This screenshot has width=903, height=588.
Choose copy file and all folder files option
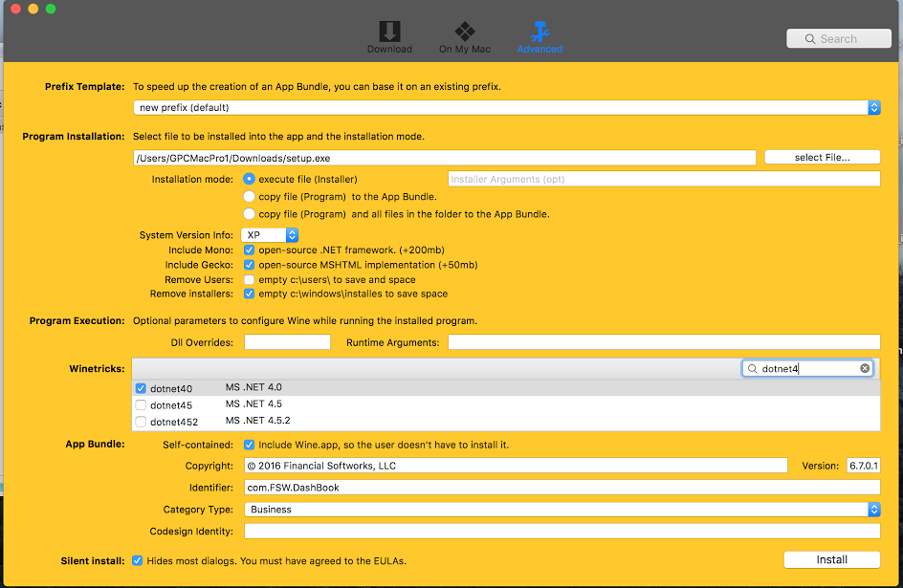(249, 213)
